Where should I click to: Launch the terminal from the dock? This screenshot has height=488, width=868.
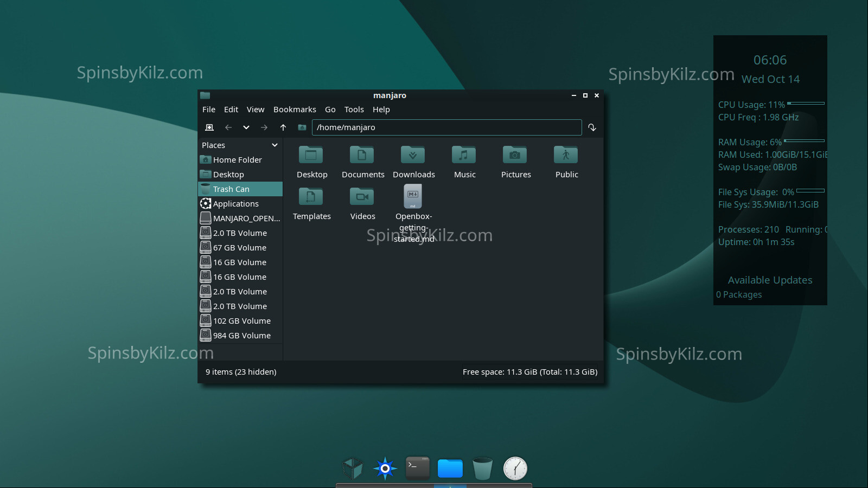pyautogui.click(x=418, y=468)
